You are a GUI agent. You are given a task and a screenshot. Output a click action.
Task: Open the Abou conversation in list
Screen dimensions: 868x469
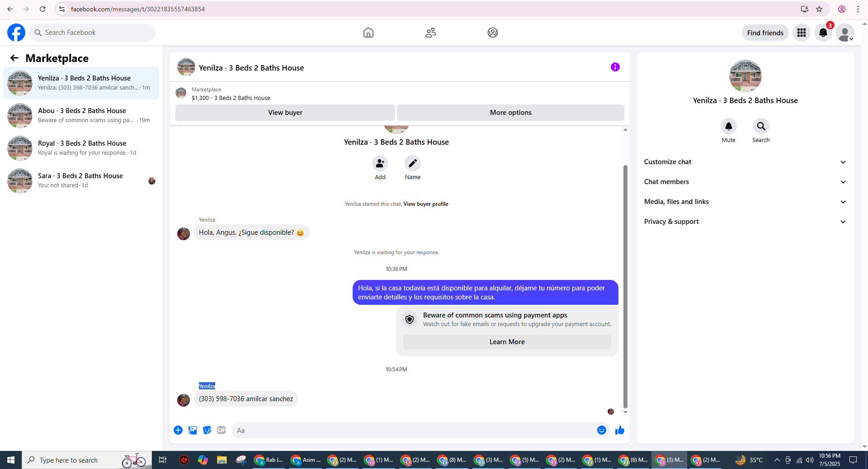[x=81, y=116]
